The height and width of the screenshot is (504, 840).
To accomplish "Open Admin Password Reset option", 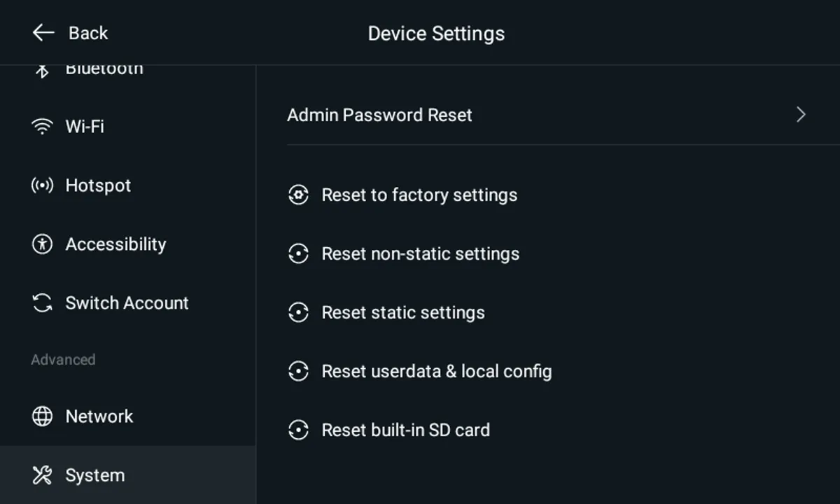I will tap(379, 115).
